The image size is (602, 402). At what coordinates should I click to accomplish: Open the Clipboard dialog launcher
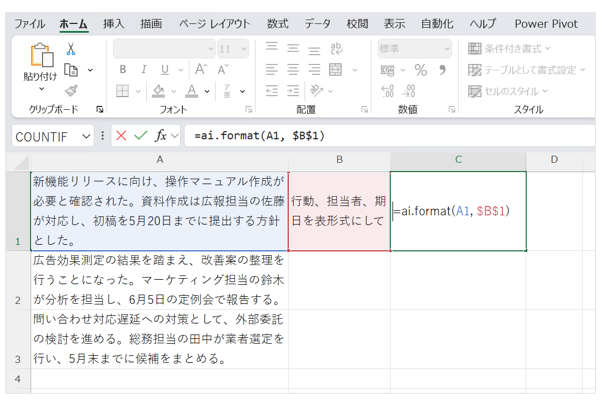tap(99, 109)
